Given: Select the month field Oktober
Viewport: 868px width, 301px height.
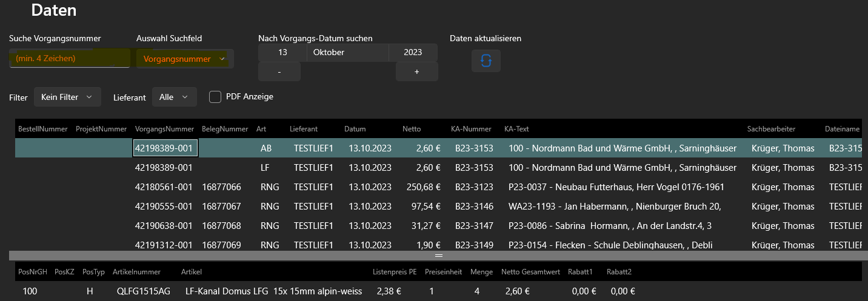Looking at the screenshot, I should click(x=348, y=53).
